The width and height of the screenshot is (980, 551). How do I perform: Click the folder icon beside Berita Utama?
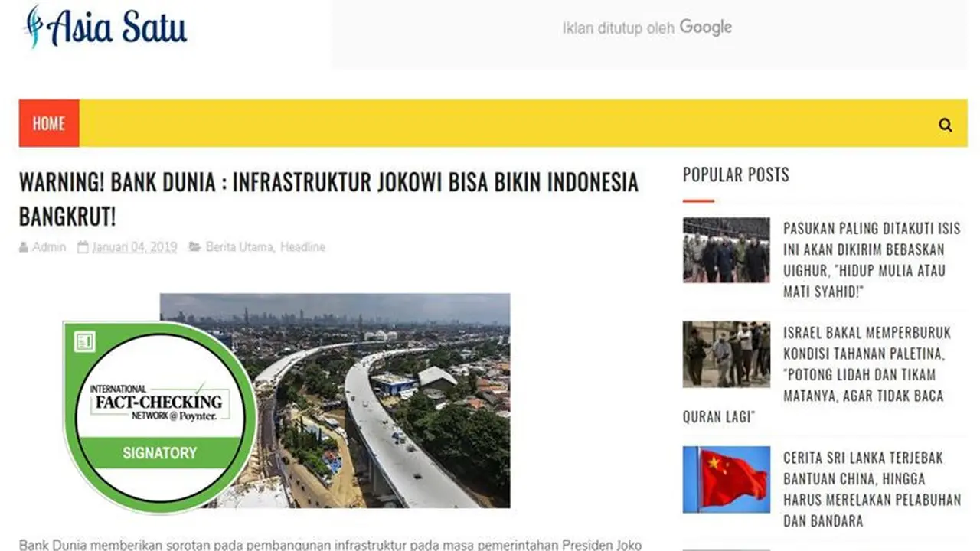click(195, 247)
